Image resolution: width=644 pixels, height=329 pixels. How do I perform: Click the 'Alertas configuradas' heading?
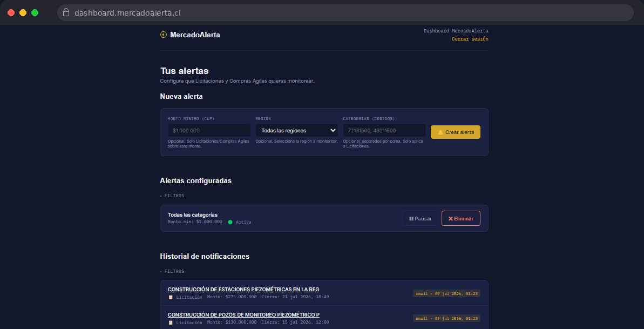pos(196,181)
